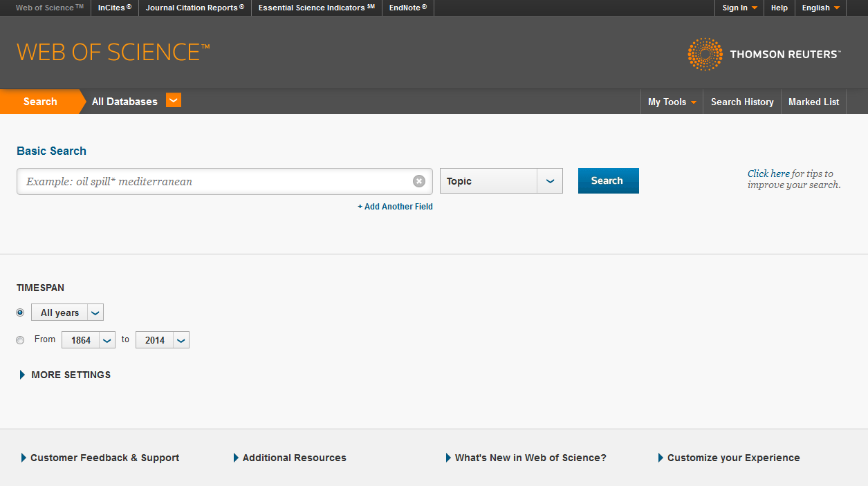Open Search History

point(741,102)
